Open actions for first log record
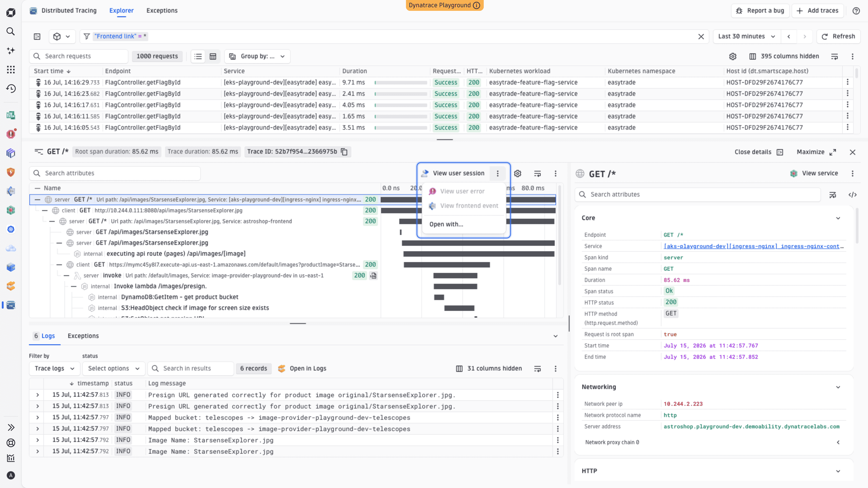The image size is (868, 488). [x=558, y=395]
